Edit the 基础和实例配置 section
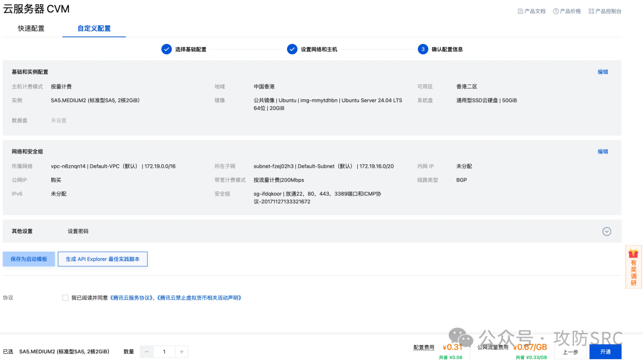Screen dimensions: 643x364 click(603, 72)
